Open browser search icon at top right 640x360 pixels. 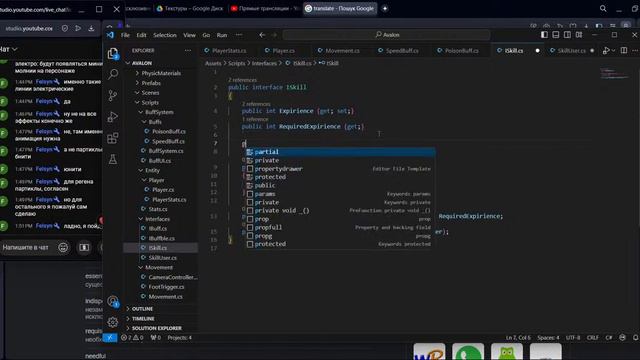pyautogui.click(x=603, y=8)
